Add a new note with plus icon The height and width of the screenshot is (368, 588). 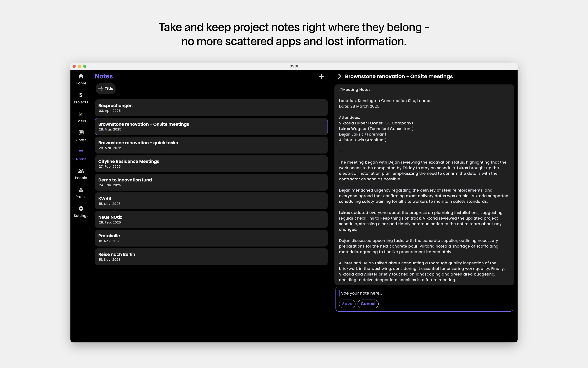[x=321, y=76]
